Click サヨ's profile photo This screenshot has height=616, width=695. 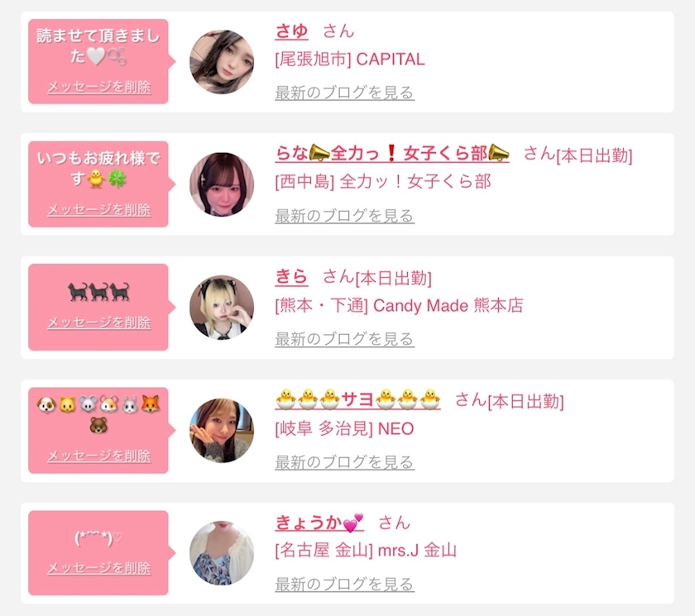[x=222, y=431]
